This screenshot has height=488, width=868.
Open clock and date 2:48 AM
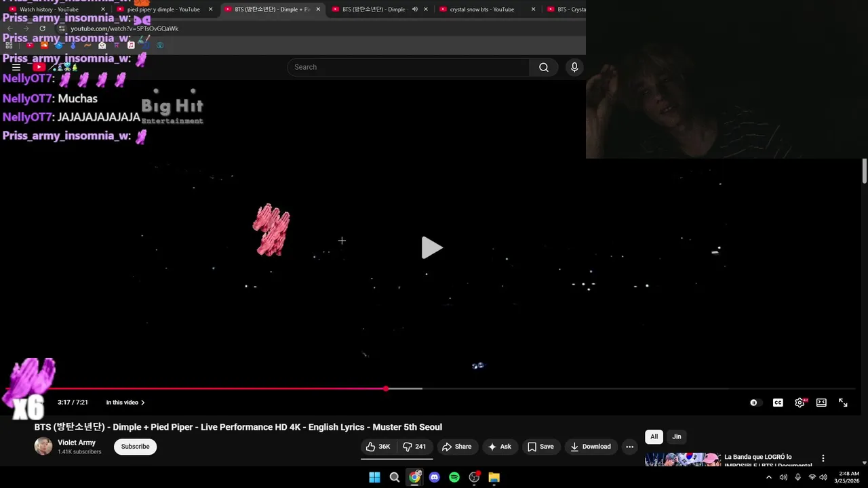[x=848, y=477]
